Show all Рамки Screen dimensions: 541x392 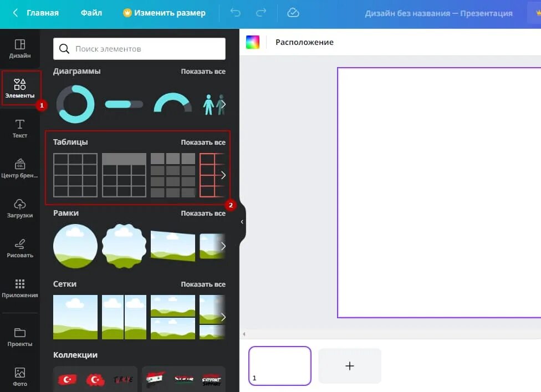pyautogui.click(x=203, y=213)
